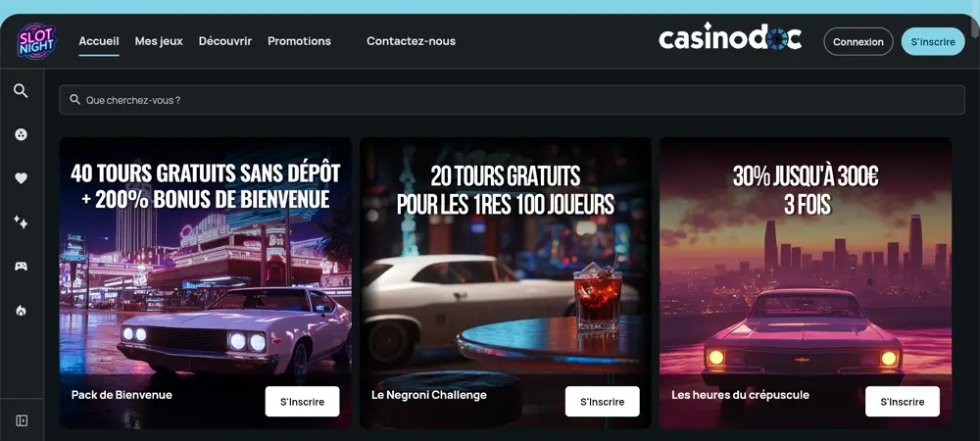Viewport: 980px width, 441px height.
Task: Click S'Inscrire on Pack de Bienvenue banner
Action: (302, 402)
